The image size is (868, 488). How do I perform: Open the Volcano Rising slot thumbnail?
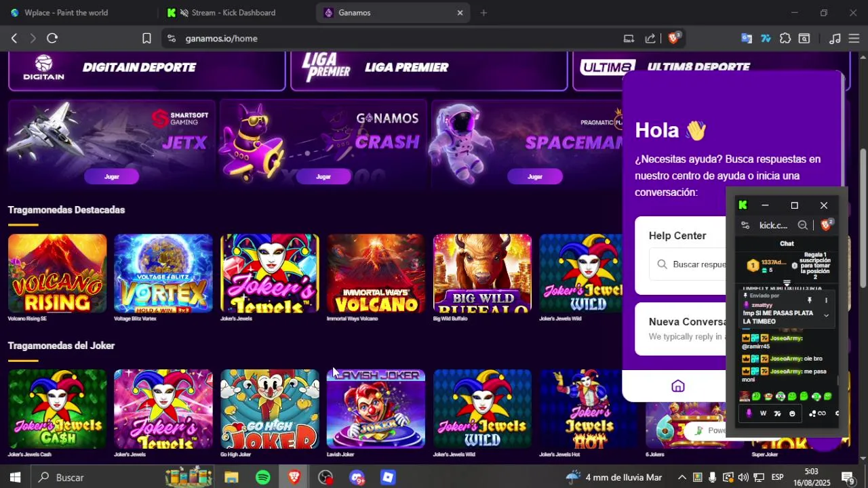(x=57, y=273)
